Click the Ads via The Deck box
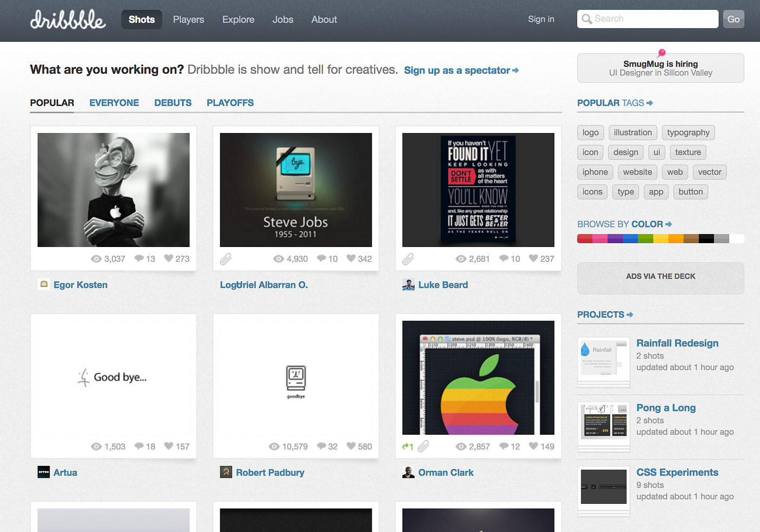 click(x=661, y=278)
